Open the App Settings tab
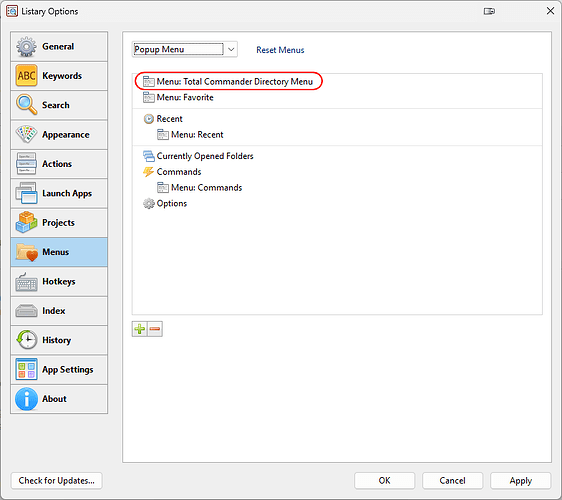The width and height of the screenshot is (562, 500). [59, 370]
